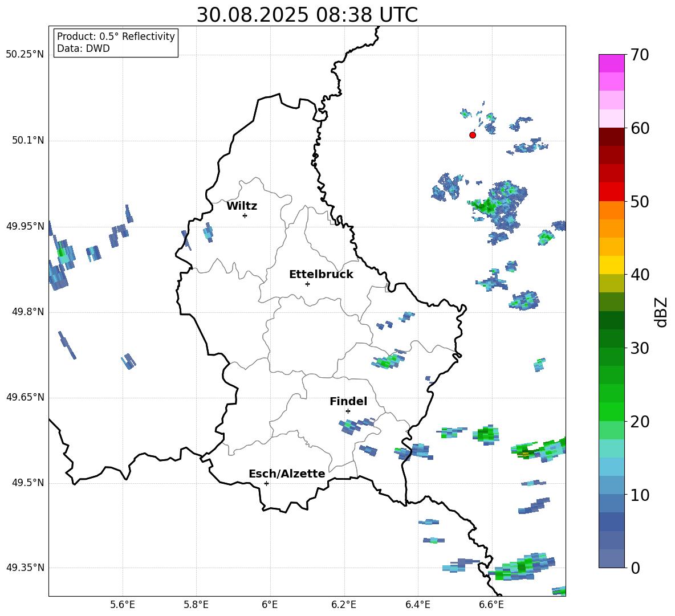The image size is (675, 616).
Task: Click 'Product: 0.5° Reflectivity' legend text
Action: coord(116,36)
